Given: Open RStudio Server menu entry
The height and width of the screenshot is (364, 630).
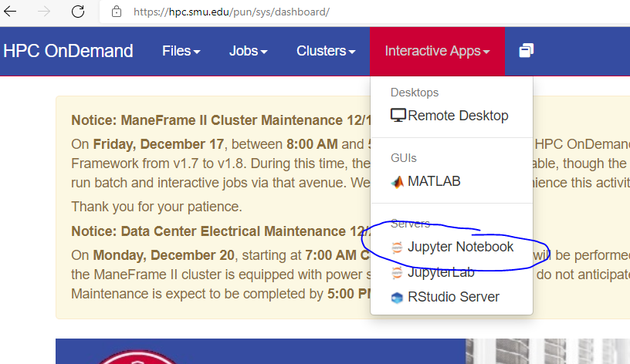Looking at the screenshot, I should (x=451, y=297).
